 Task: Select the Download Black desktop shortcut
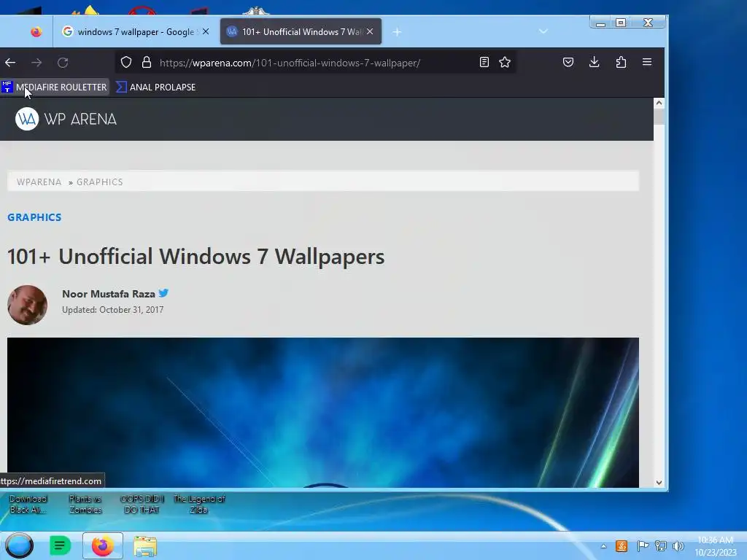point(28,504)
